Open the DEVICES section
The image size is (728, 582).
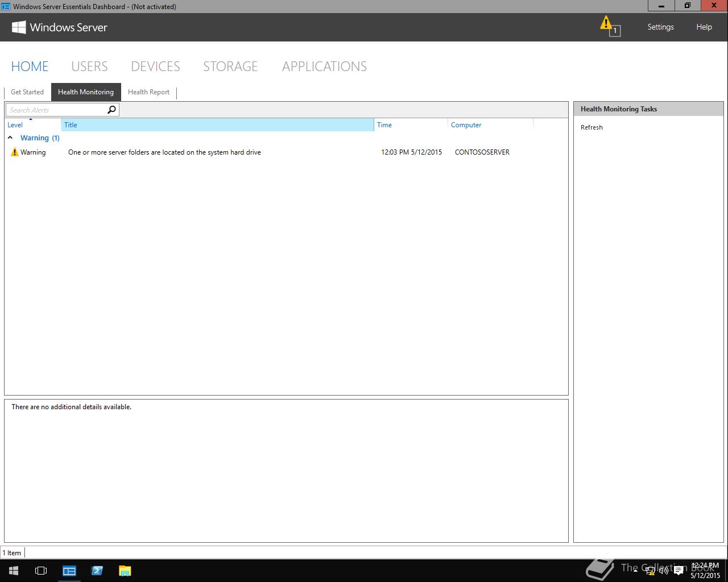155,66
